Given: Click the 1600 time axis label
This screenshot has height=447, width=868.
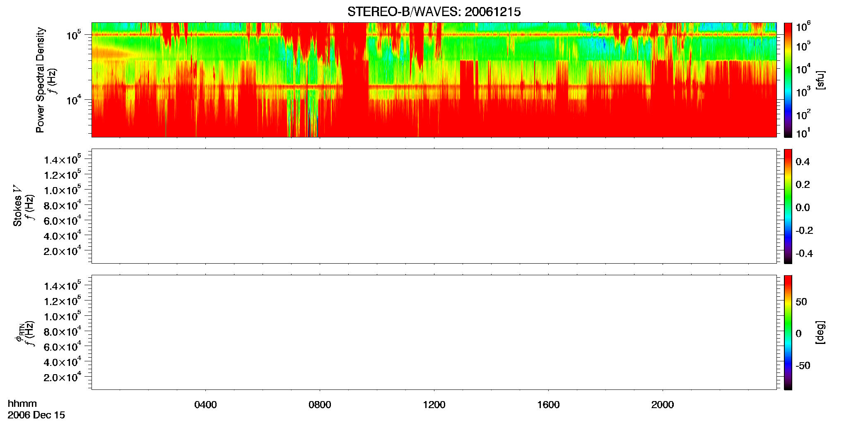Looking at the screenshot, I should click(548, 405).
